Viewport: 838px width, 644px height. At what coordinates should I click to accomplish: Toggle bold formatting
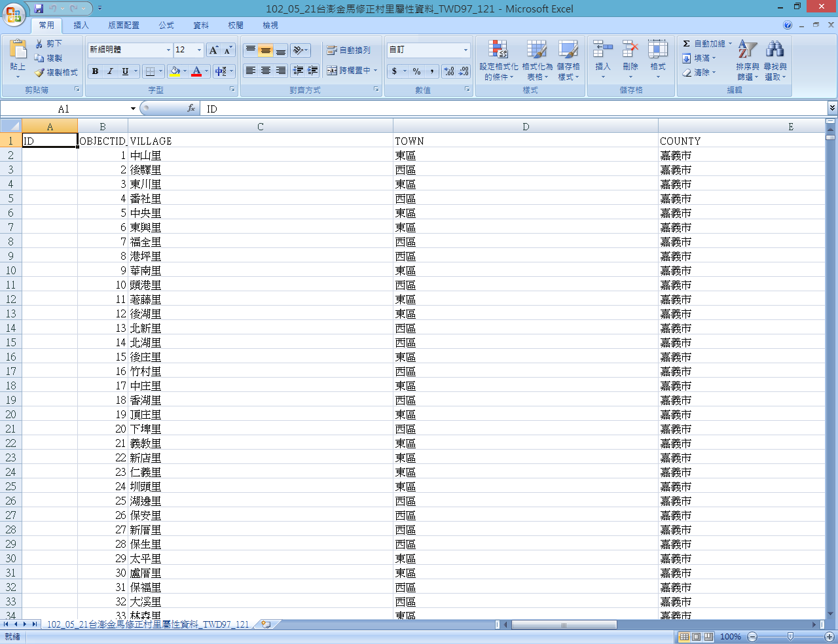96,71
